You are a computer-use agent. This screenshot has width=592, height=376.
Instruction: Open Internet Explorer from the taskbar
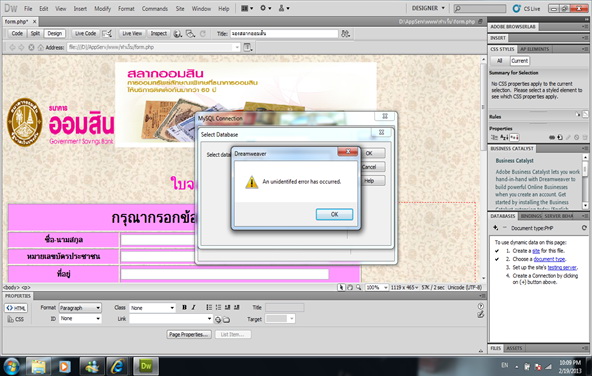tap(118, 366)
